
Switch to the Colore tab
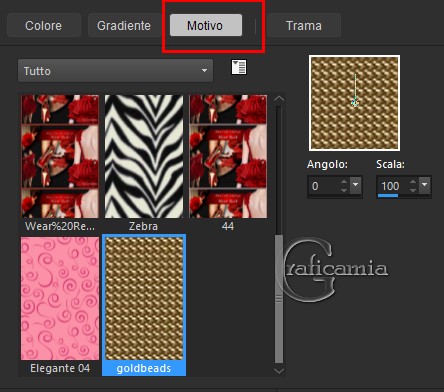(43, 25)
